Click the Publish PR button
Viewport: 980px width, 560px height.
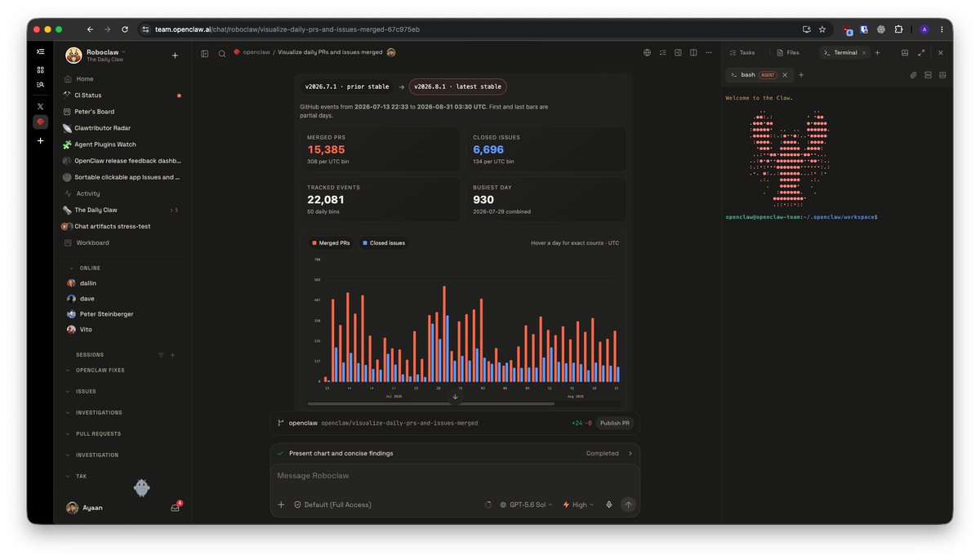615,423
